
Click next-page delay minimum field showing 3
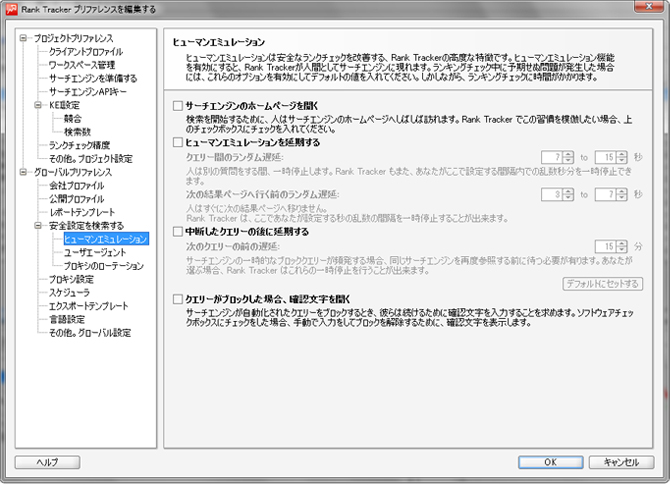[552, 195]
